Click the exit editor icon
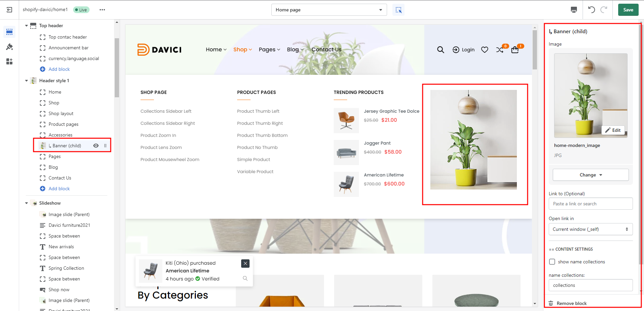Screen dimensions: 644x311 (9, 10)
